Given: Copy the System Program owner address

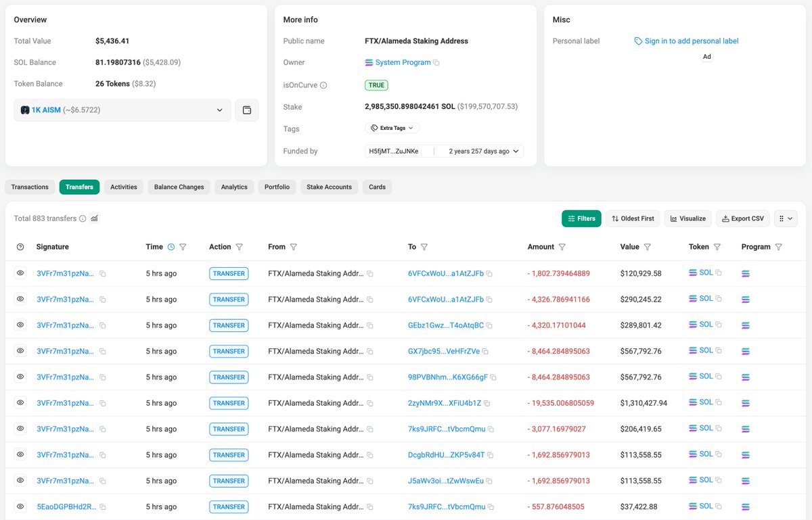Looking at the screenshot, I should click(x=436, y=63).
